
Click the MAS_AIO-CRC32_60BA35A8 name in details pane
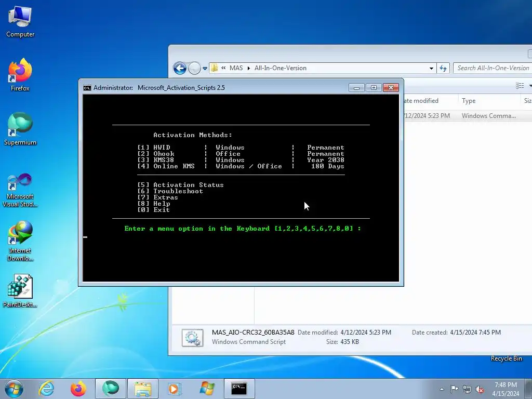tap(253, 332)
